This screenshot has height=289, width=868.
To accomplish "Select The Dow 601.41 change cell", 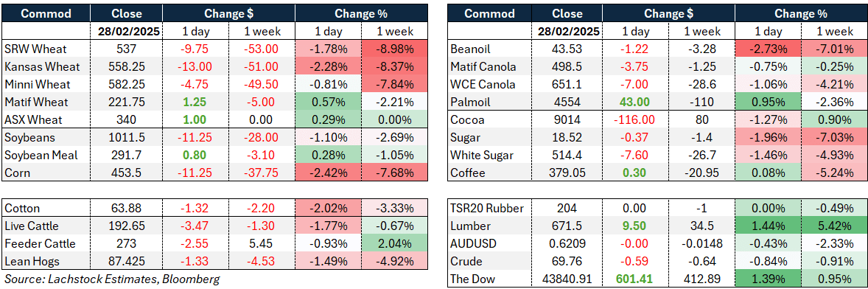I will coord(634,279).
